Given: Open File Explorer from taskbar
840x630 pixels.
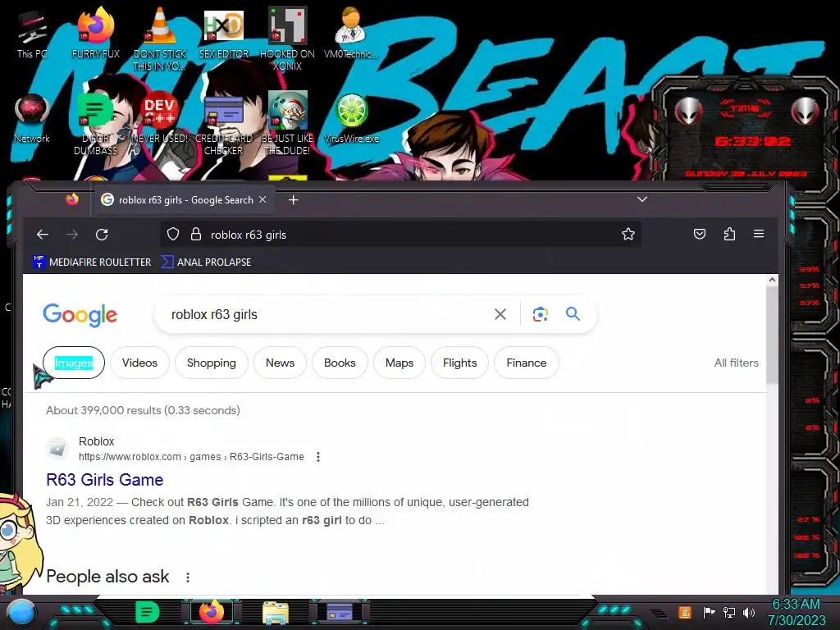Looking at the screenshot, I should [x=276, y=612].
